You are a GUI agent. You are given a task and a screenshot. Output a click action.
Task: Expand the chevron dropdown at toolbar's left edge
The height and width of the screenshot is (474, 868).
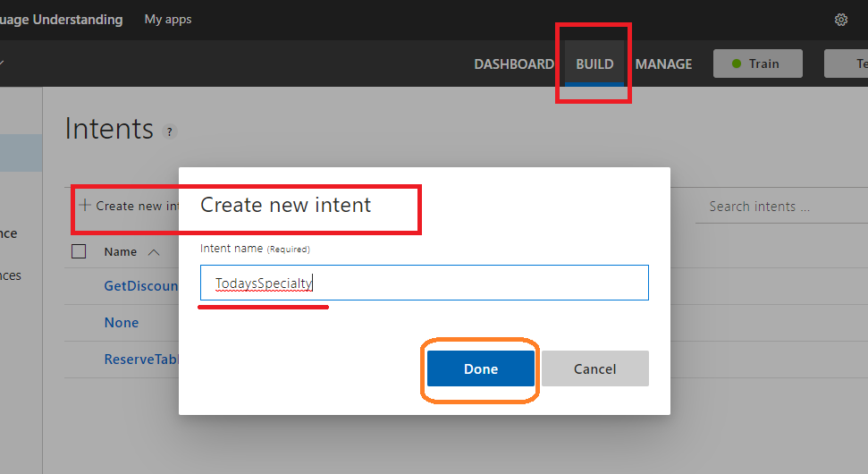[3, 63]
